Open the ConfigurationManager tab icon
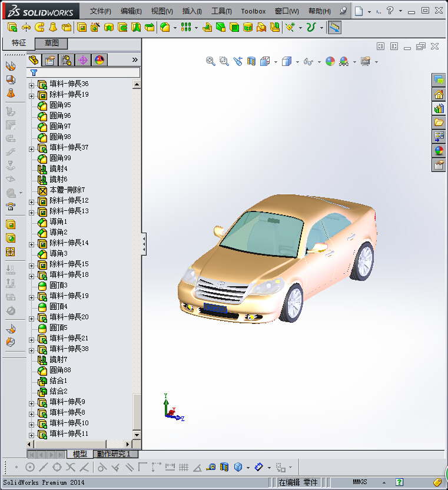The width and height of the screenshot is (448, 490). pos(67,60)
